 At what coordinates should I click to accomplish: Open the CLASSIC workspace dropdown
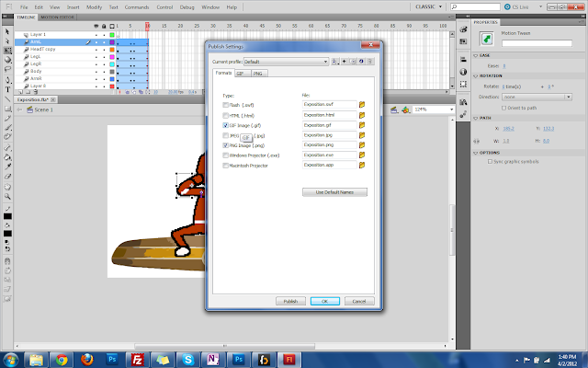429,6
